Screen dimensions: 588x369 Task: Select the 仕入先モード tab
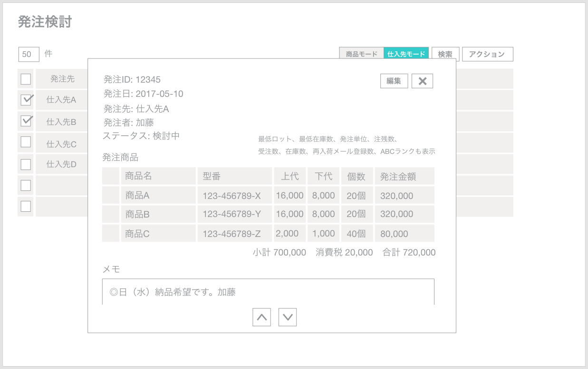coord(406,54)
